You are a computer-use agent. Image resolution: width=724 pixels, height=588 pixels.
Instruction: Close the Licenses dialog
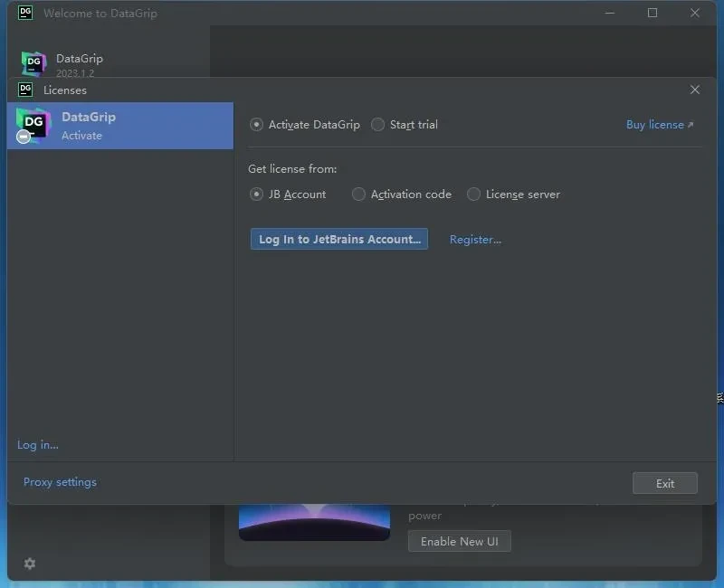695,90
